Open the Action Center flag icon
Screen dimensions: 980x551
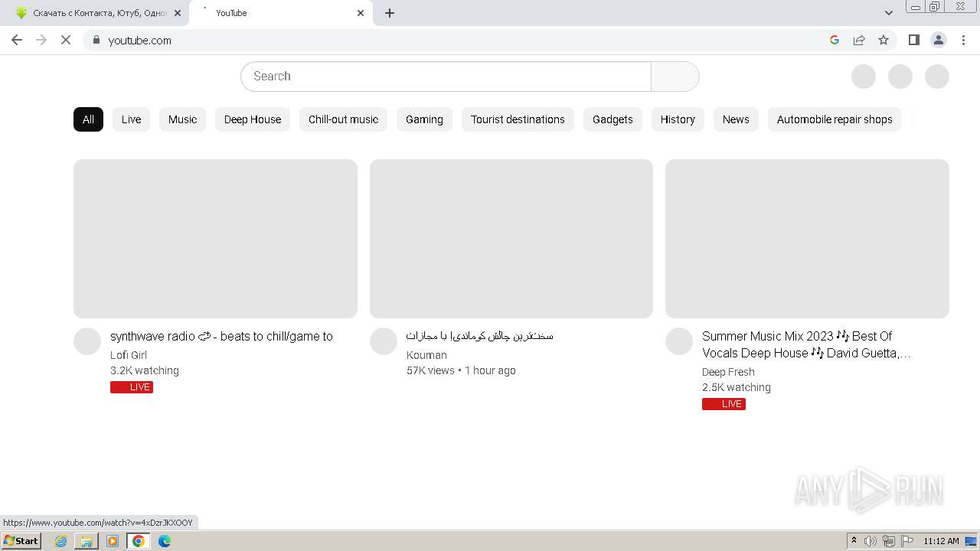pos(907,541)
